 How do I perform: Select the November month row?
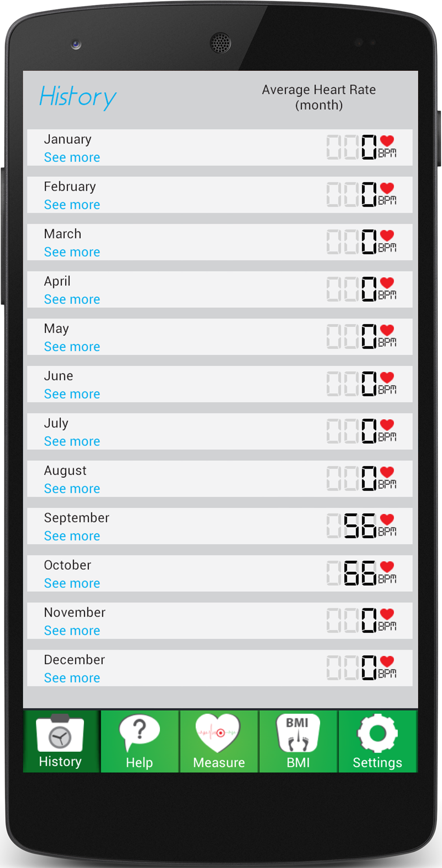(x=220, y=621)
